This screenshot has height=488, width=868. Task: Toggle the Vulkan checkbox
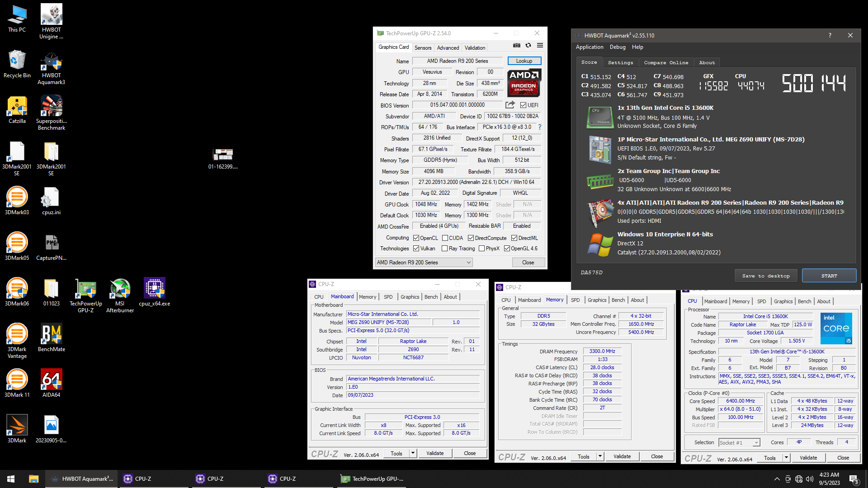[416, 248]
